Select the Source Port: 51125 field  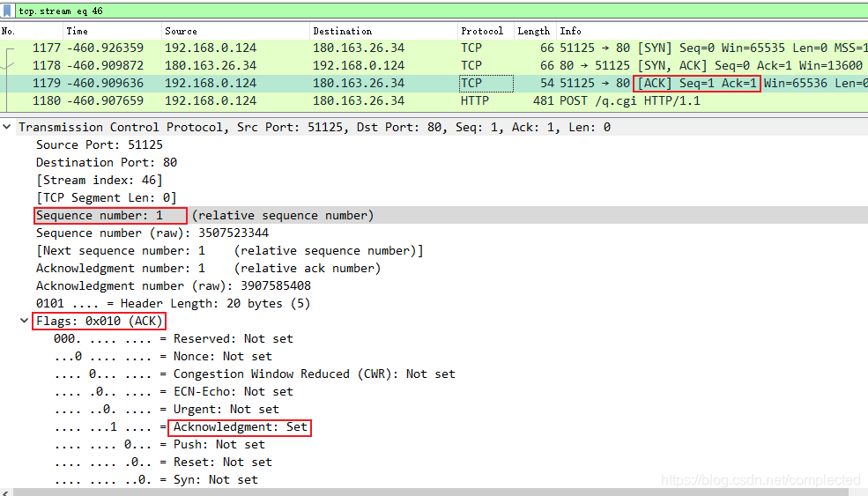click(x=100, y=145)
